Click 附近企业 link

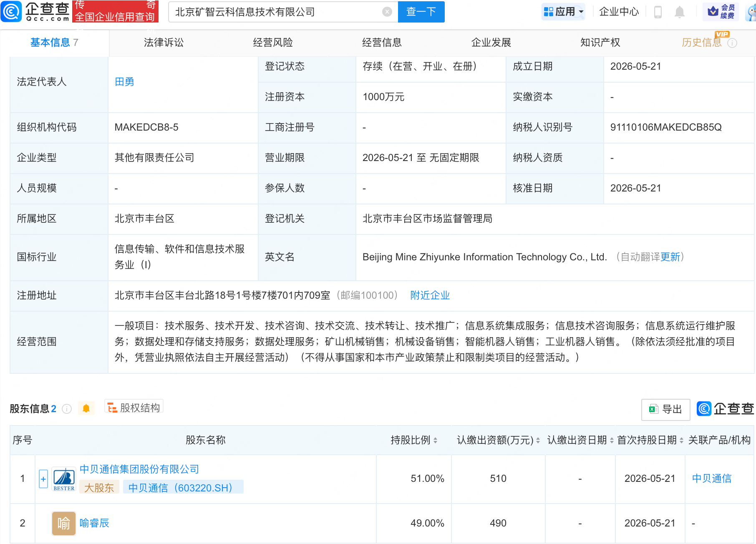[x=430, y=295]
